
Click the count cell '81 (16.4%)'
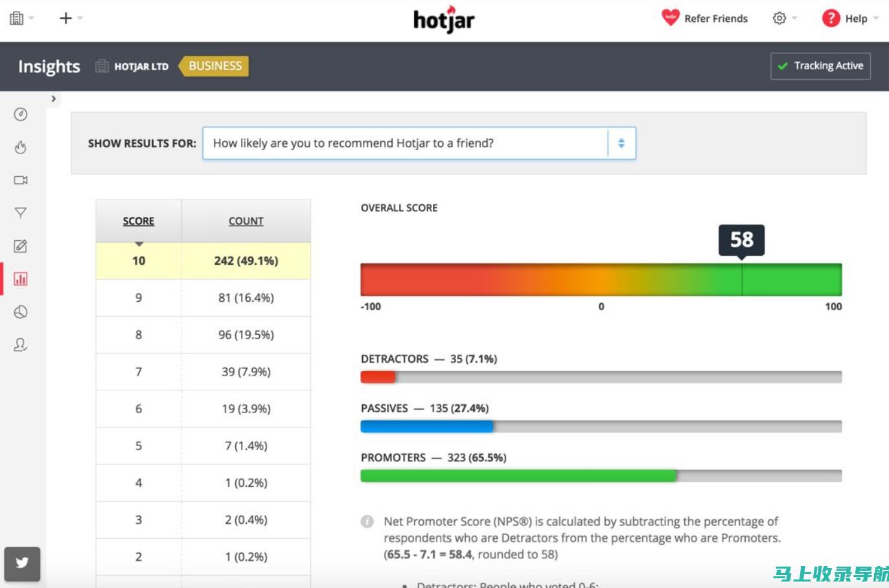[x=246, y=298]
